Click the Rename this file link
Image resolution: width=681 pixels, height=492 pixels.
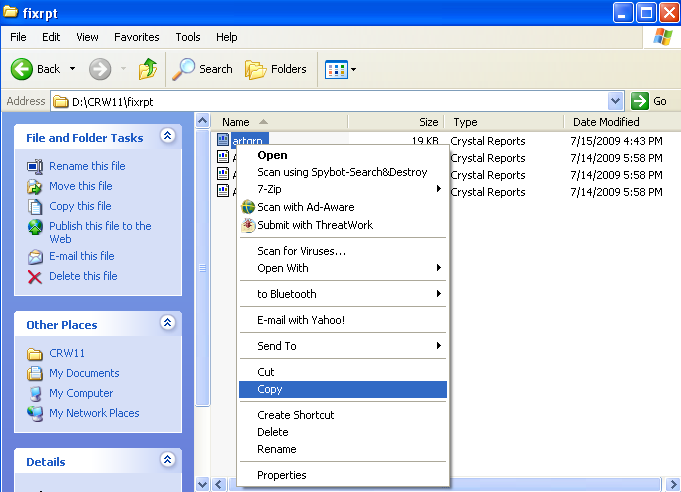[87, 166]
